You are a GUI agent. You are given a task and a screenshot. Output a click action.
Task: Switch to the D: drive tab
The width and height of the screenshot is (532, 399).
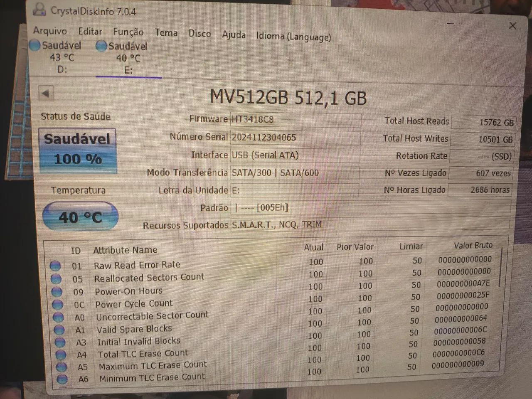pos(62,57)
